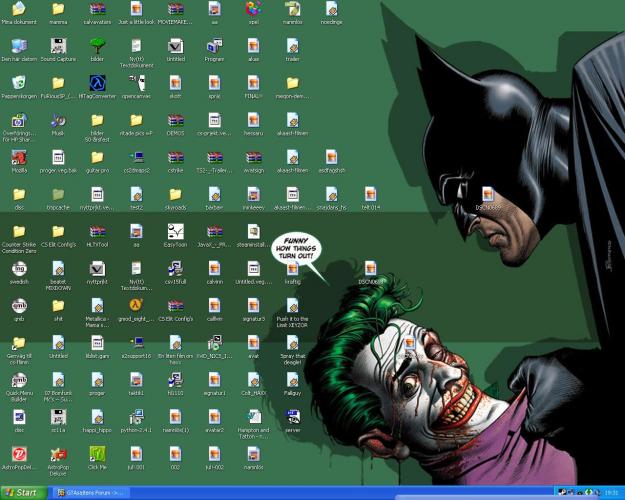Open the Sound Capture shortcut
Viewport: 625px width, 500px height.
[x=58, y=46]
